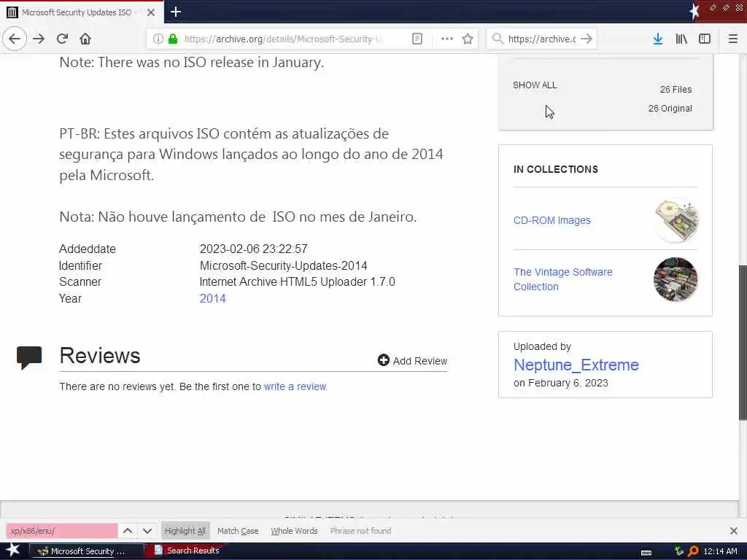
Task: Go forward to the next page
Action: tap(39, 39)
